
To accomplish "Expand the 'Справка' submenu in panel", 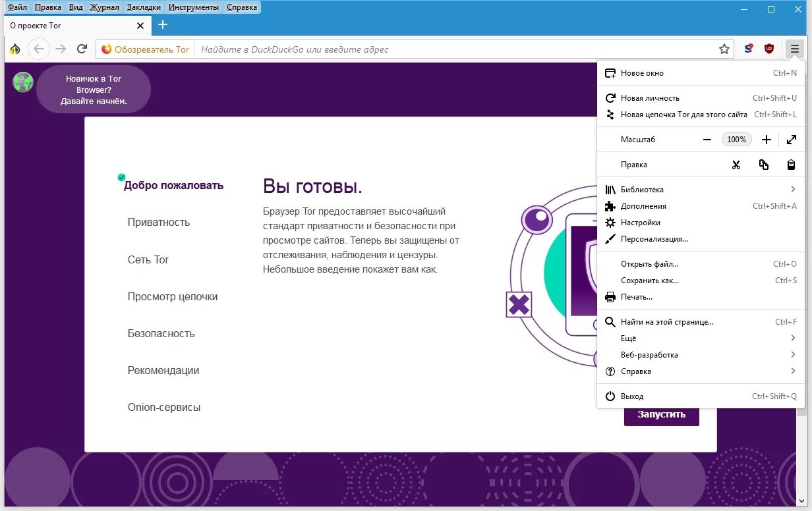I will tap(701, 371).
